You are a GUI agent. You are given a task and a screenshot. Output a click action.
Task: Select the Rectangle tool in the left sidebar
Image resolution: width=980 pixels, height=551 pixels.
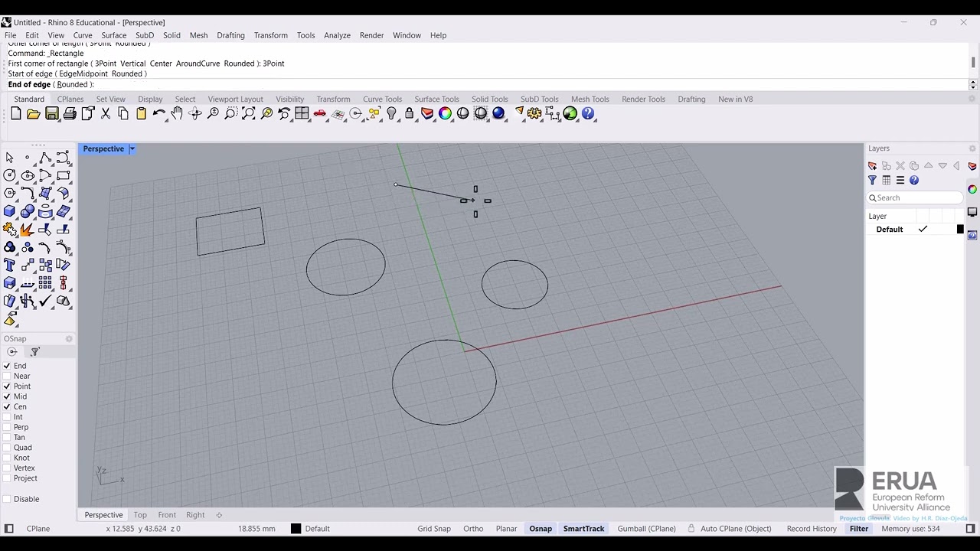pyautogui.click(x=63, y=175)
